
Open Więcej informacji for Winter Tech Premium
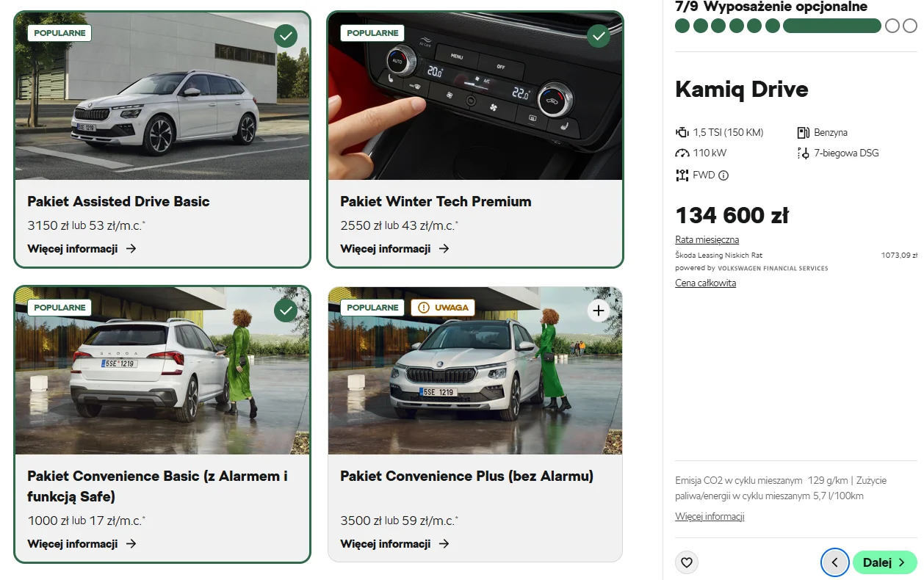tap(394, 249)
